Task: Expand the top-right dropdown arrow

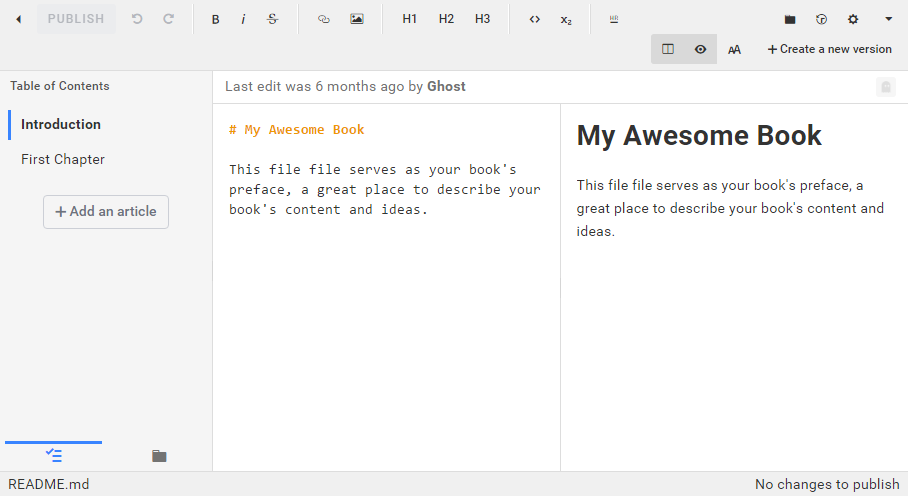Action: click(888, 19)
